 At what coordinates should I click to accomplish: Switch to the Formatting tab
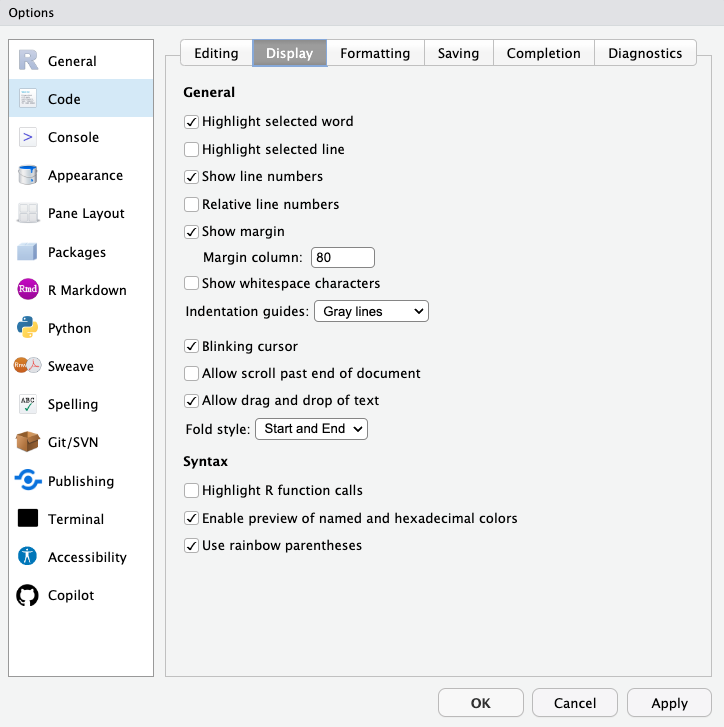(375, 54)
